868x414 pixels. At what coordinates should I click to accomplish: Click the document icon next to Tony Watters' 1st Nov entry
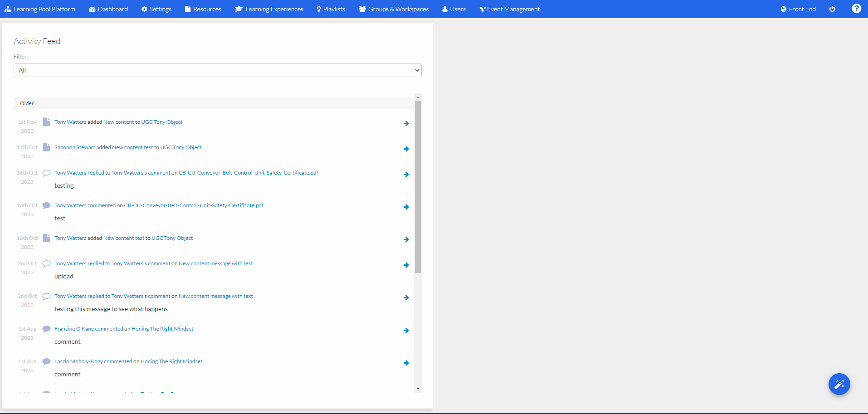(x=46, y=122)
